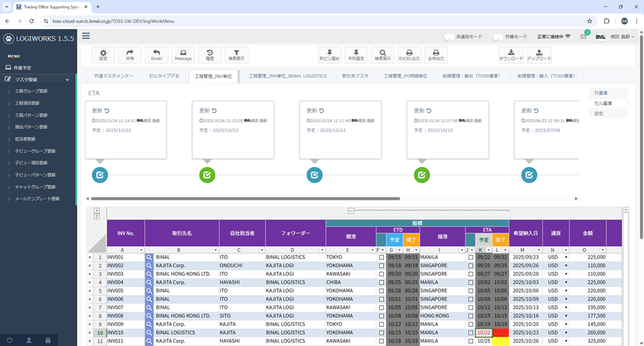Click the 共有 share icon
Viewport: 644px width, 346px height.
[x=129, y=54]
